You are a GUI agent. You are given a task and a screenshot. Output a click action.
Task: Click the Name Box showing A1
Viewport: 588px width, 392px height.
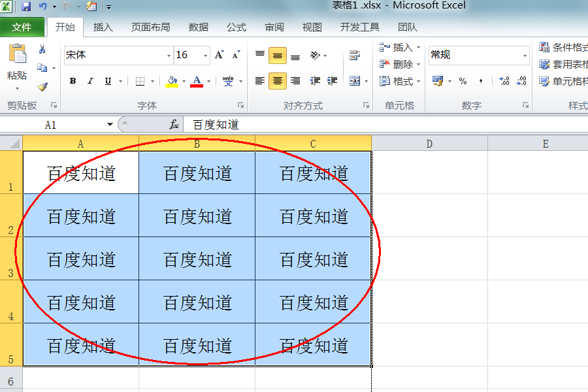tap(50, 125)
